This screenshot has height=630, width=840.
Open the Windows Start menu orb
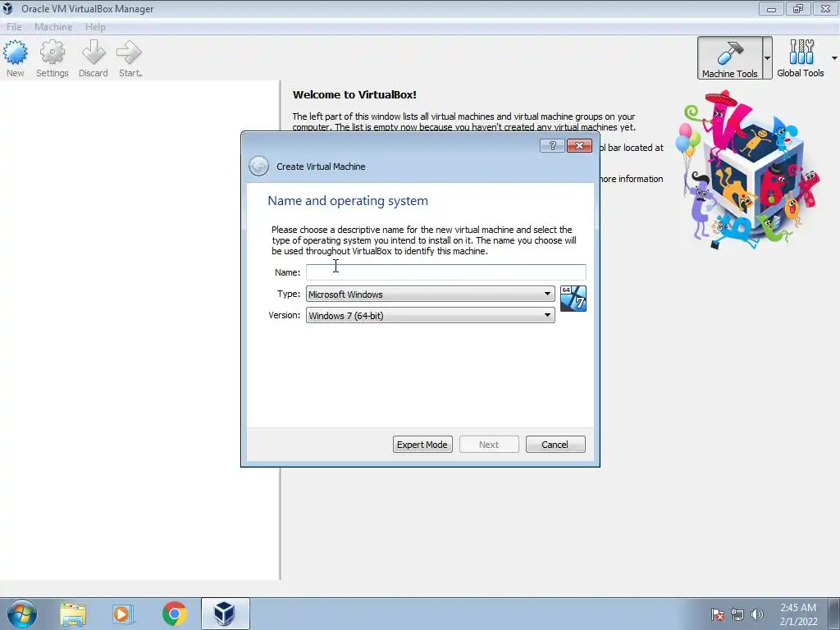point(22,614)
